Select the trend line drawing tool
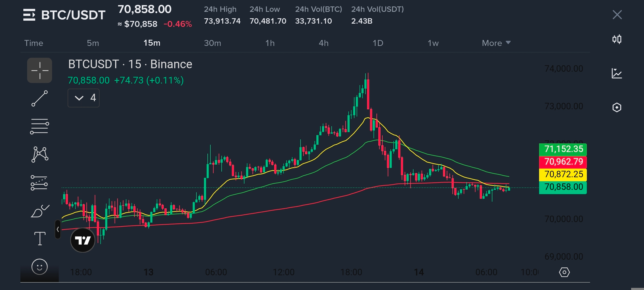Screen dimensions: 644x290 coord(39,98)
